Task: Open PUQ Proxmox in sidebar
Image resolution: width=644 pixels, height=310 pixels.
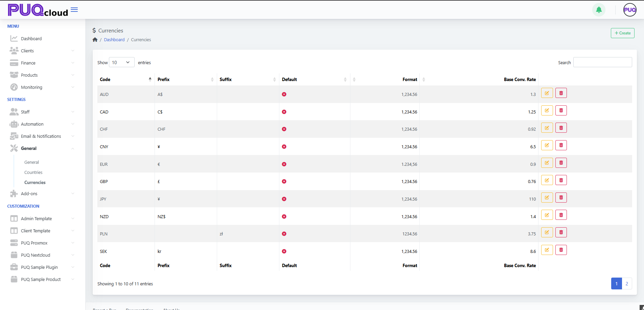Action: click(x=42, y=243)
